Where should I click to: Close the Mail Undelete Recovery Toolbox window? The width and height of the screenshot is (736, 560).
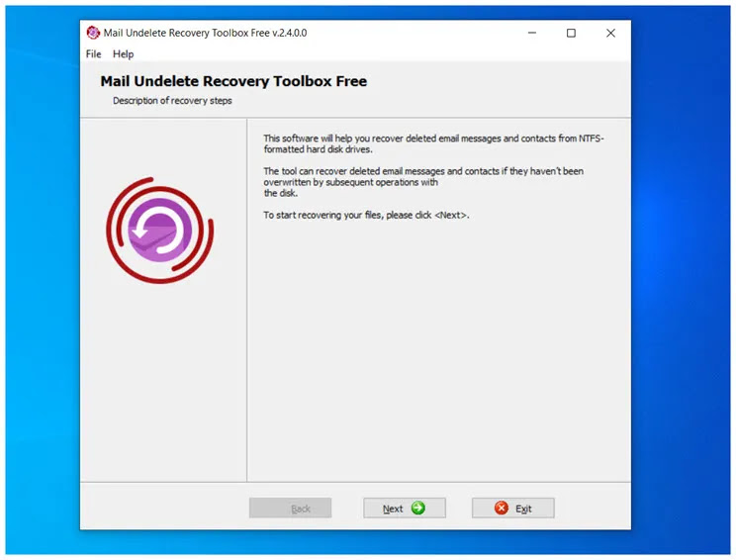point(610,33)
